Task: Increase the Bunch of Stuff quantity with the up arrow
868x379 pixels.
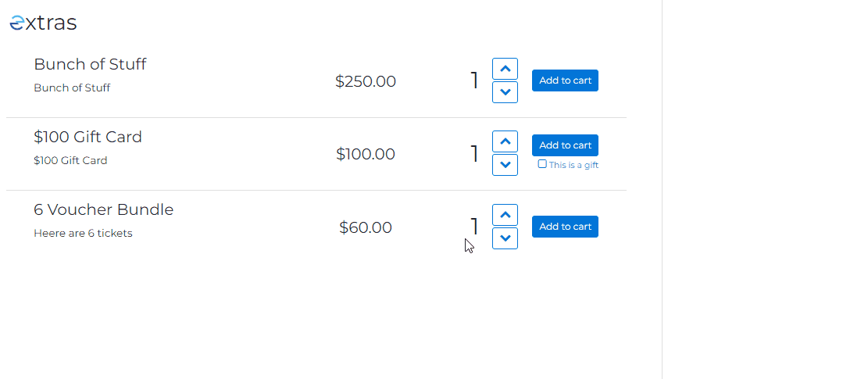Action: [x=505, y=69]
